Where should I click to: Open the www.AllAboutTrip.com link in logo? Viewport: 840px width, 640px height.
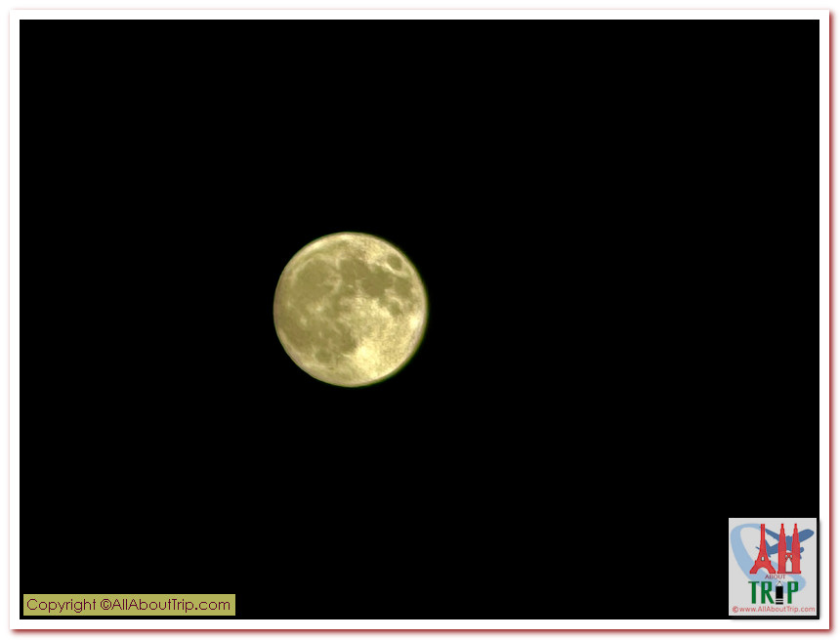click(x=777, y=610)
